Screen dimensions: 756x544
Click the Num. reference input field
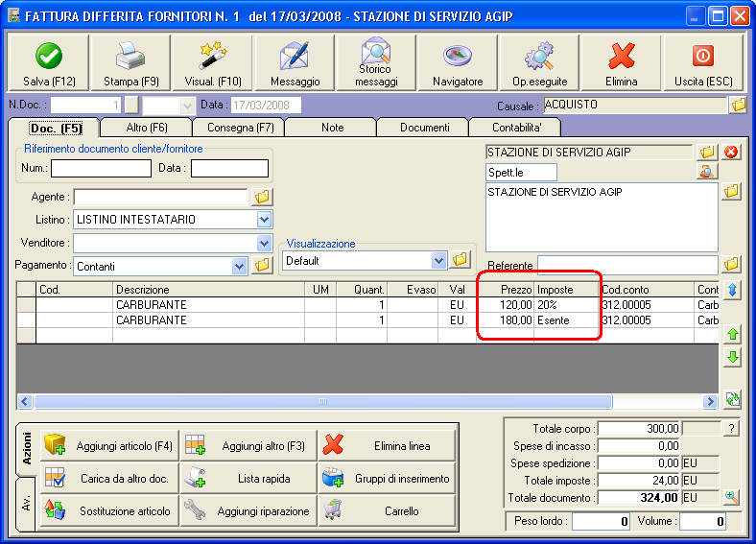tap(102, 168)
